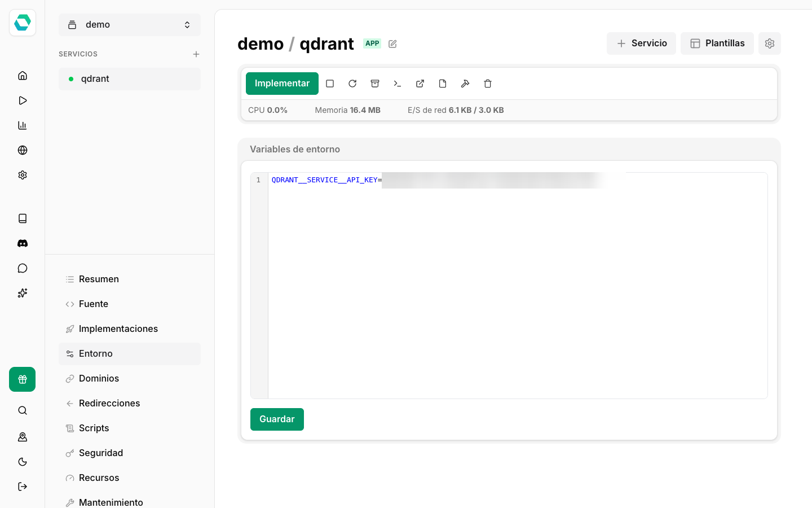The width and height of the screenshot is (812, 508).
Task: Stop the service with square icon
Action: click(330, 84)
